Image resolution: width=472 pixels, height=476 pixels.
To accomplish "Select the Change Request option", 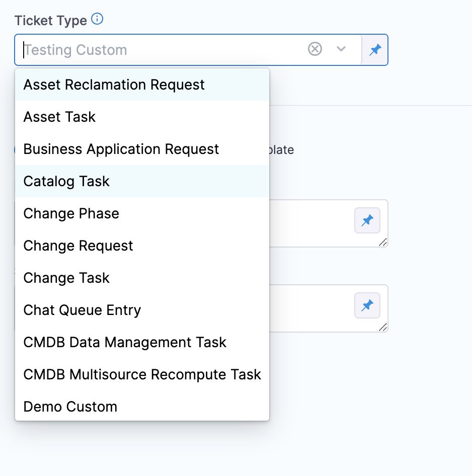I will 78,246.
